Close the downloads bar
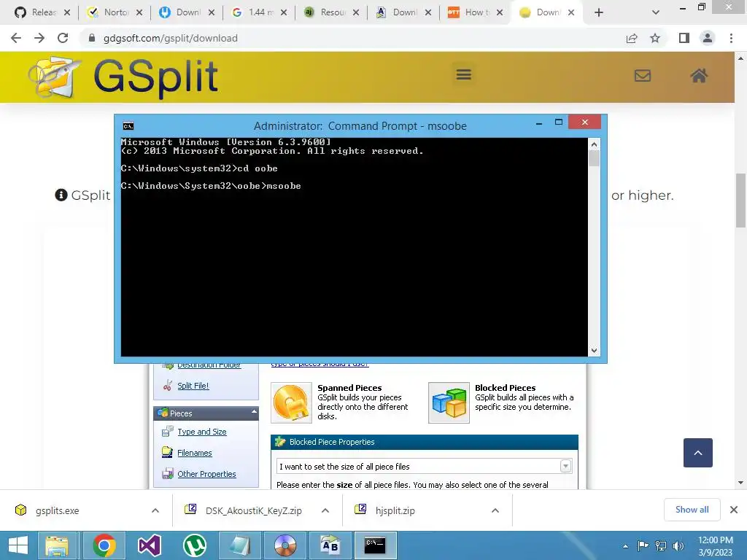Viewport: 747px width, 560px height. (x=734, y=510)
